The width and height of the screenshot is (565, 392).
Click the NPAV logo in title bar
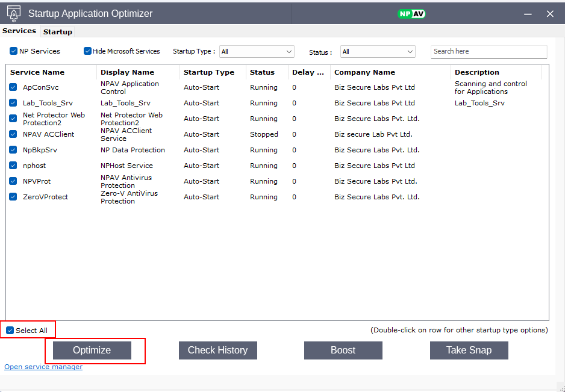(x=411, y=13)
